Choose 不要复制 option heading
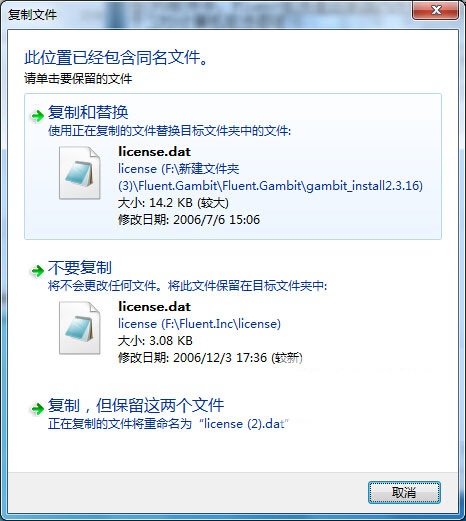 pos(80,267)
